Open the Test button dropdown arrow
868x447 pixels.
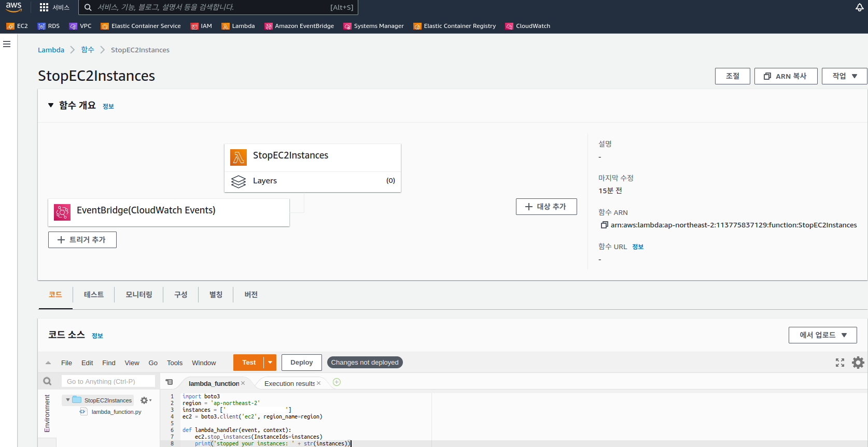click(x=270, y=363)
